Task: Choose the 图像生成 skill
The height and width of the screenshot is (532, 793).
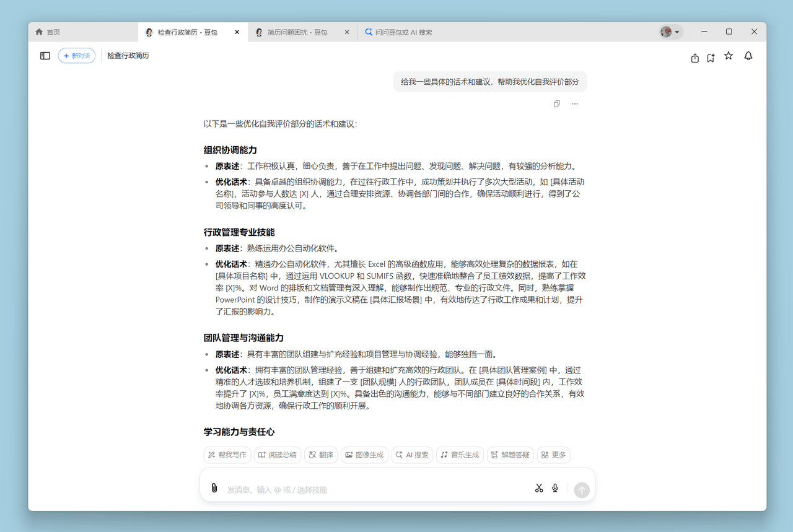Action: point(364,455)
